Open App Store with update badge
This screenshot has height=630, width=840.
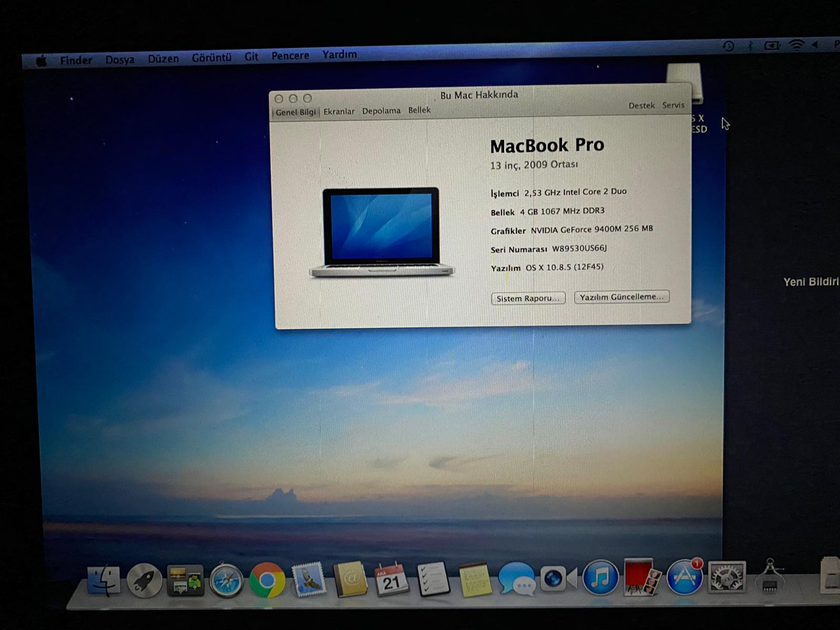coord(685,576)
